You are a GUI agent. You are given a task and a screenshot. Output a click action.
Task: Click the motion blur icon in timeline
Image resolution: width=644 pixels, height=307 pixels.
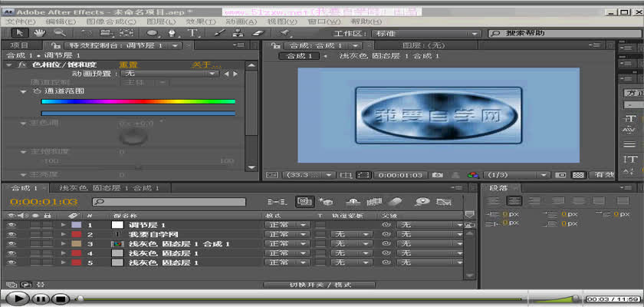coord(394,202)
